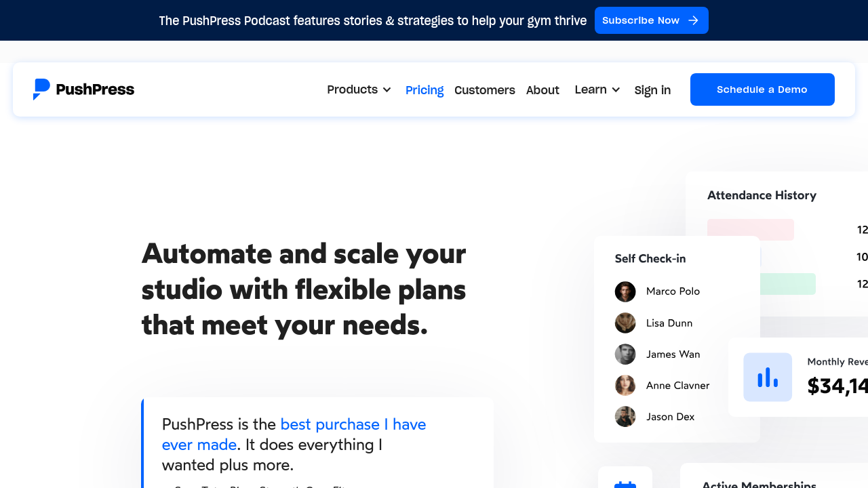The width and height of the screenshot is (868, 488).
Task: Click the blue calendar icon
Action: tap(625, 483)
